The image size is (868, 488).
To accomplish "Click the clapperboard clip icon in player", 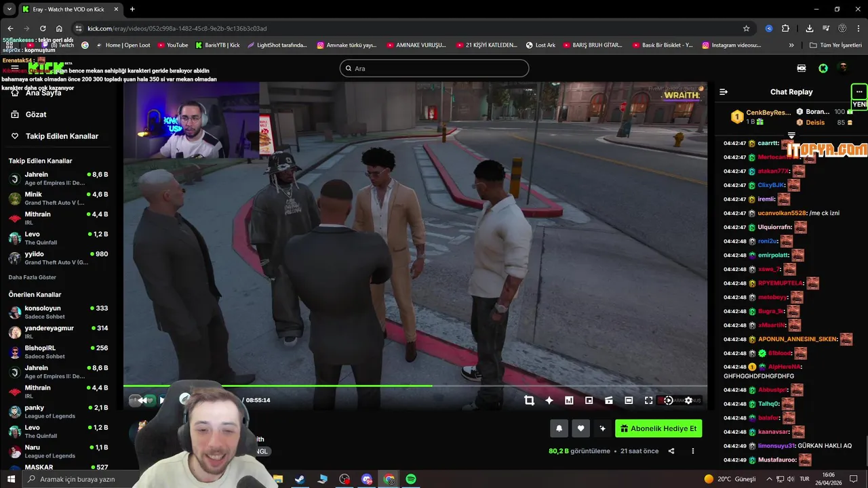I will coord(609,401).
